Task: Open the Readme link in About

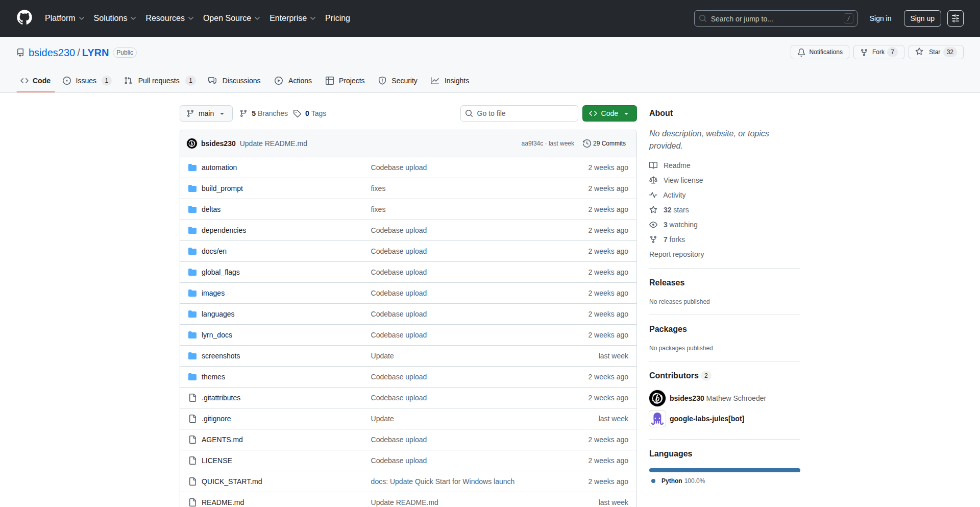Action: (x=670, y=165)
